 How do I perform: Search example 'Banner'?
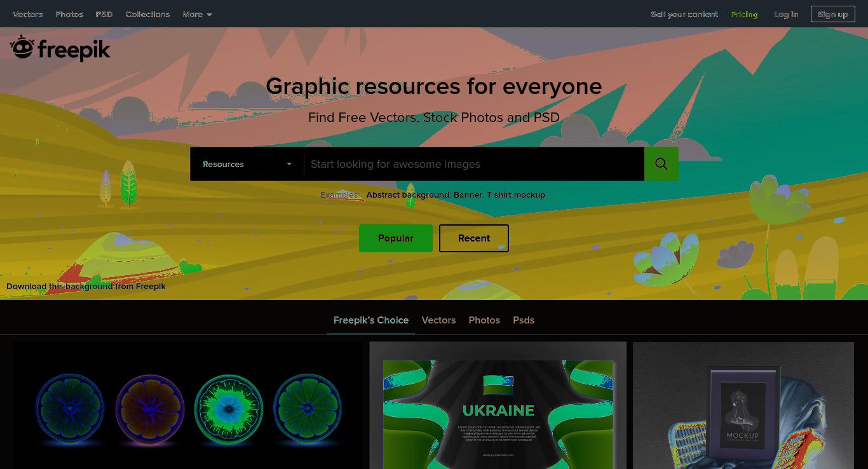click(x=468, y=195)
